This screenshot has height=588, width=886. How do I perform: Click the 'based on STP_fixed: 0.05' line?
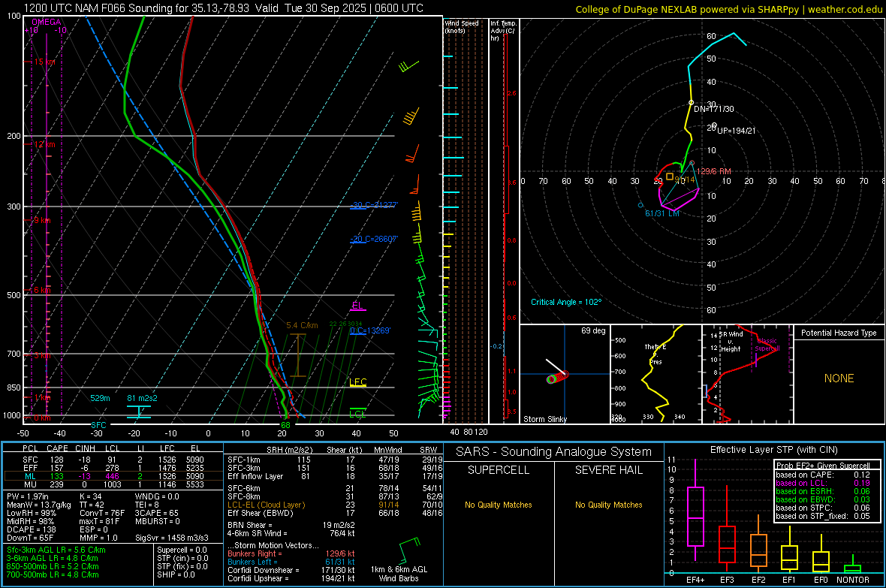[823, 516]
